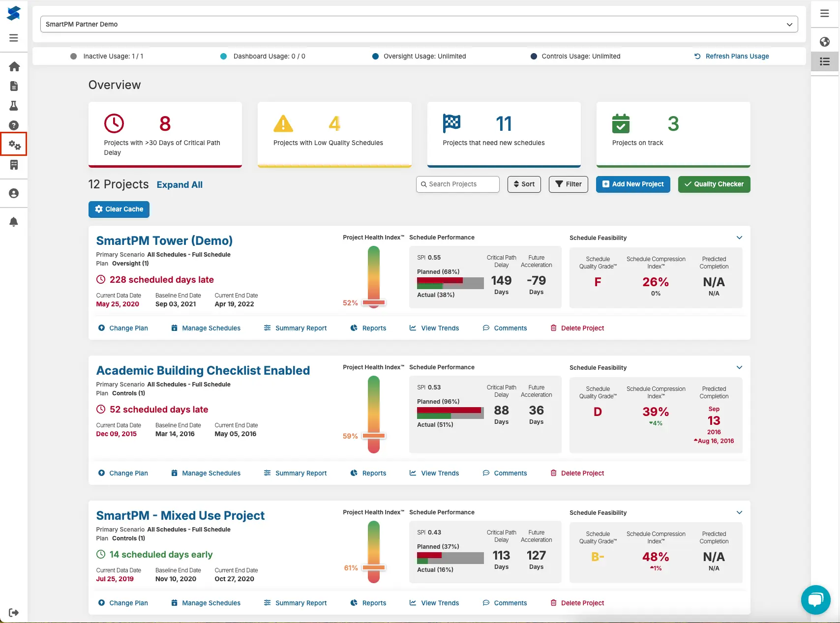
Task: Open the right panel hamburger menu
Action: tap(825, 13)
